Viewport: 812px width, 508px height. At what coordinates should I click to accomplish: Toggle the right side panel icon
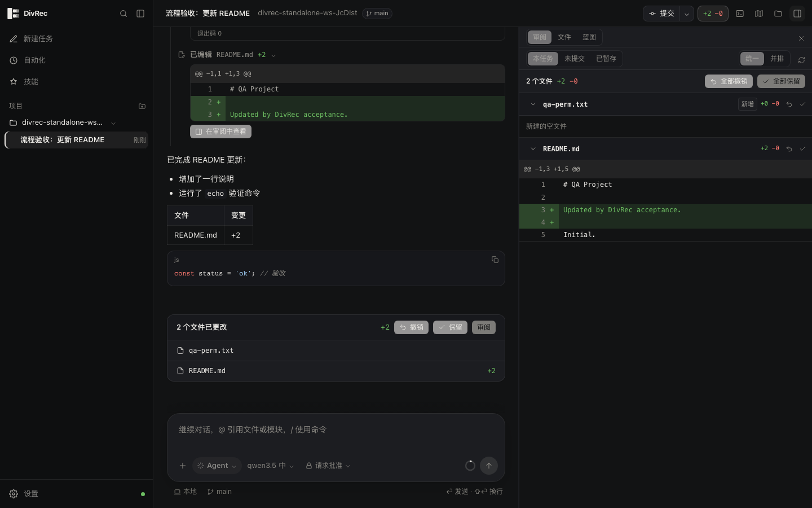797,14
